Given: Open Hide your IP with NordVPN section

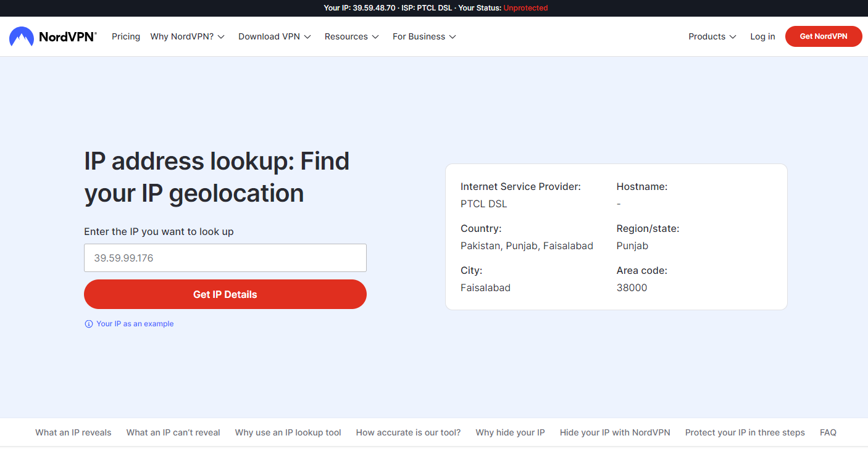Looking at the screenshot, I should (615, 432).
